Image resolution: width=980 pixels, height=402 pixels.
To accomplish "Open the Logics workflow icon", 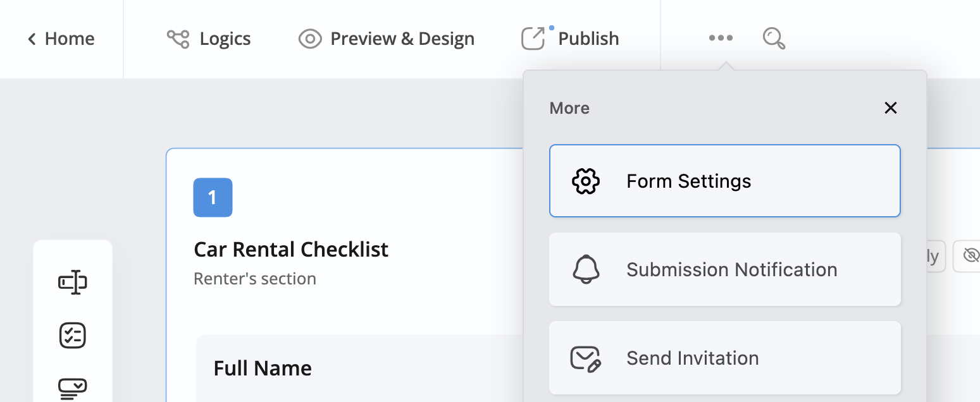I will [x=178, y=39].
